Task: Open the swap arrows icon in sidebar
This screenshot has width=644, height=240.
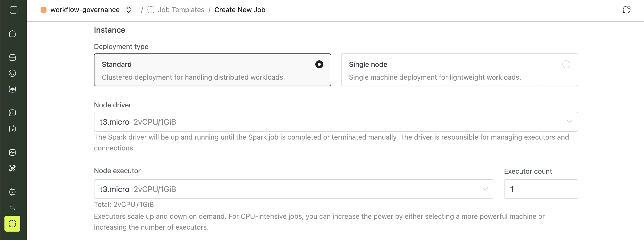Action: tap(12, 208)
